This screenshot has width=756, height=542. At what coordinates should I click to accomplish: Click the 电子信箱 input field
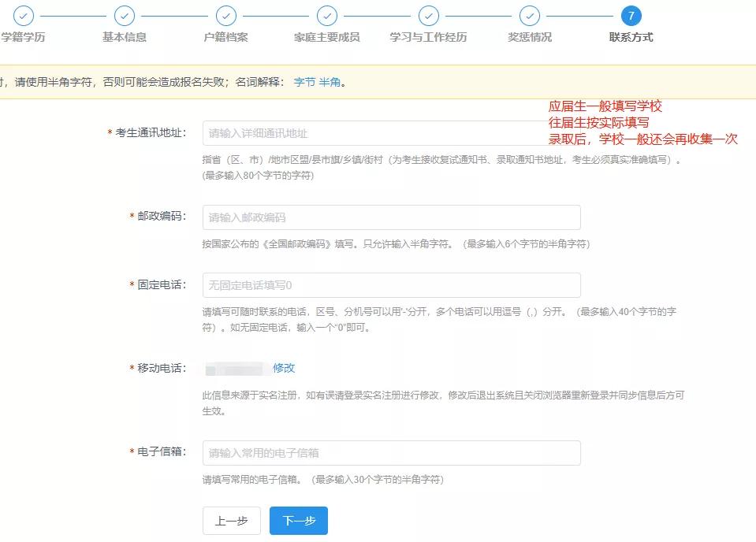point(390,452)
